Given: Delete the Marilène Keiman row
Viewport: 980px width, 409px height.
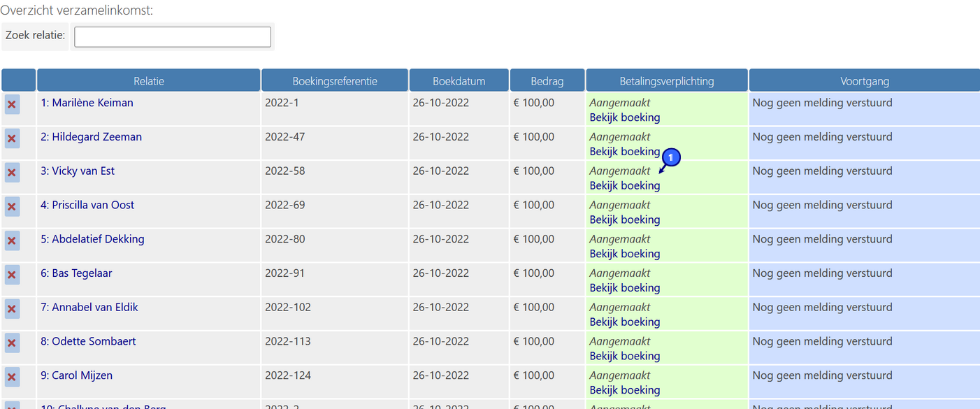Looking at the screenshot, I should click(12, 105).
